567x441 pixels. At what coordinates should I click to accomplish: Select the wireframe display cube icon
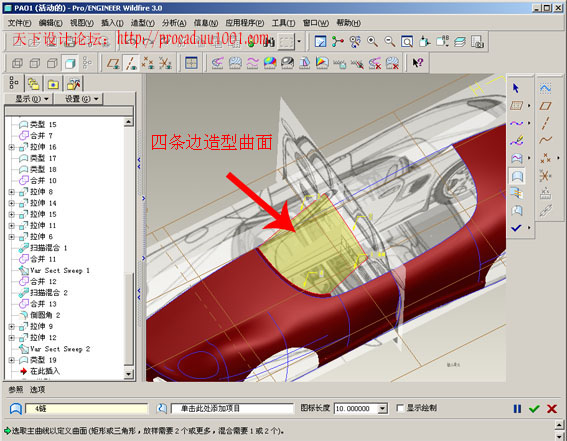[x=17, y=64]
